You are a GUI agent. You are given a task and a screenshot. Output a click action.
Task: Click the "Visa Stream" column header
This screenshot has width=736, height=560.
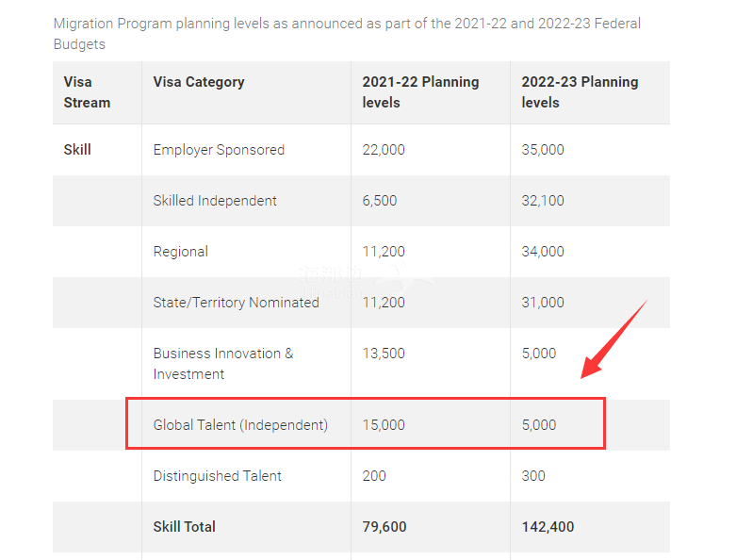pos(87,92)
